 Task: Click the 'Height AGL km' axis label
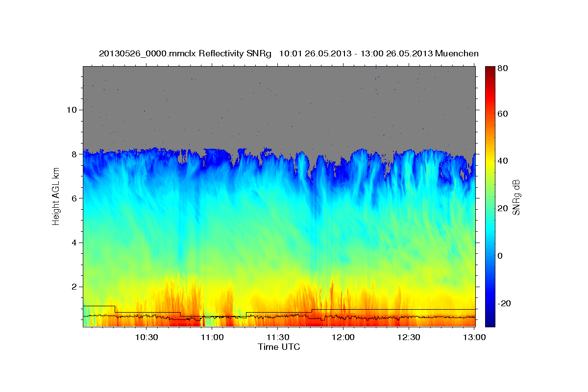tap(56, 196)
